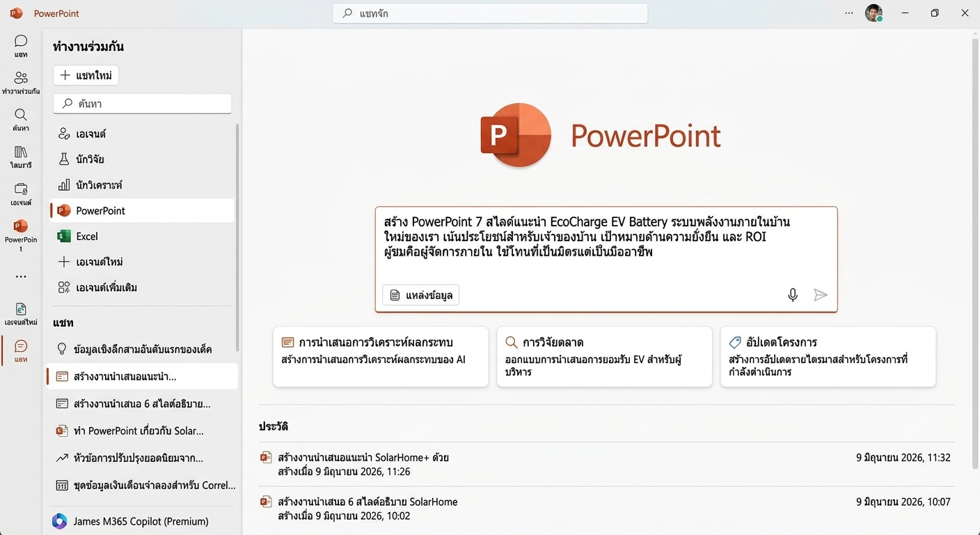Open the user profile avatar
Viewport: 980px width, 535px height.
pos(874,13)
